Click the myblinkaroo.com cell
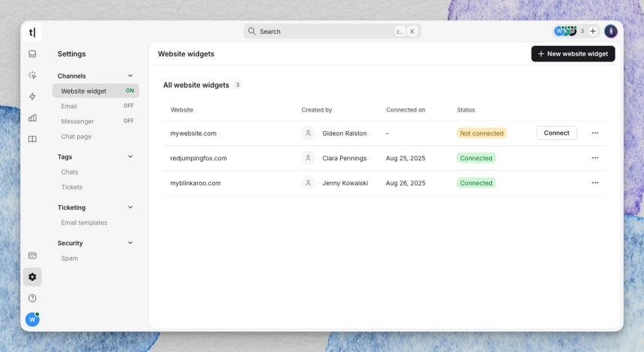644x352 pixels. (195, 183)
